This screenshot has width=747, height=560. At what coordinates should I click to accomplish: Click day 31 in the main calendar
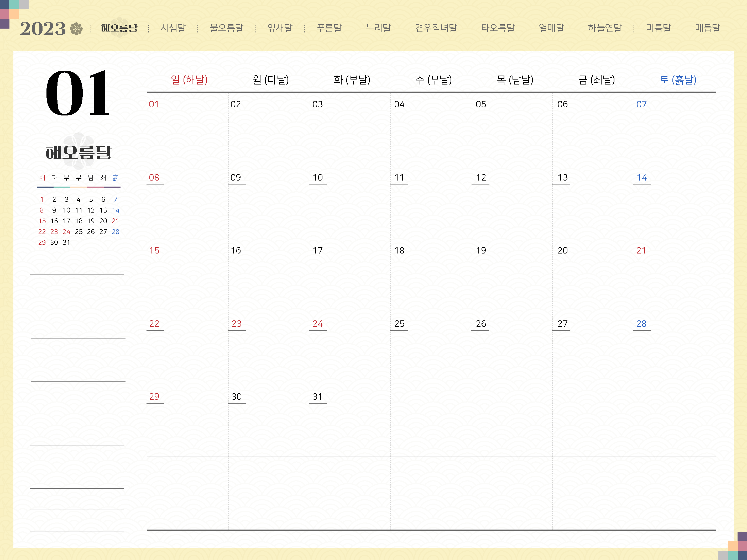[317, 397]
